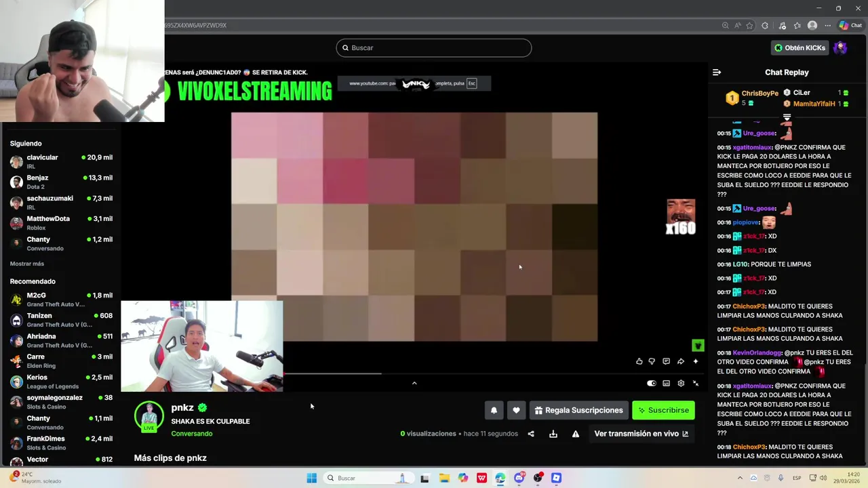Select Kerios League of Legends channel
The height and width of the screenshot is (488, 868).
[61, 381]
